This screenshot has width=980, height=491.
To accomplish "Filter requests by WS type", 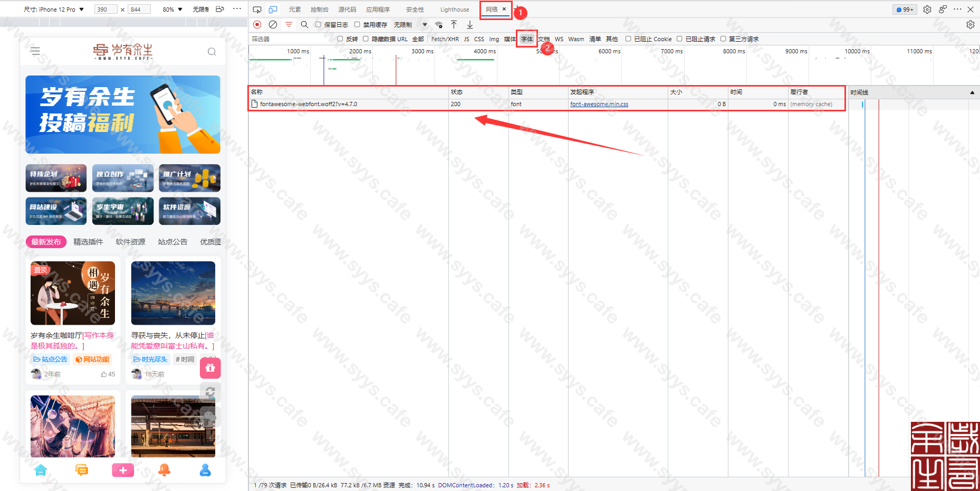I will tap(559, 39).
